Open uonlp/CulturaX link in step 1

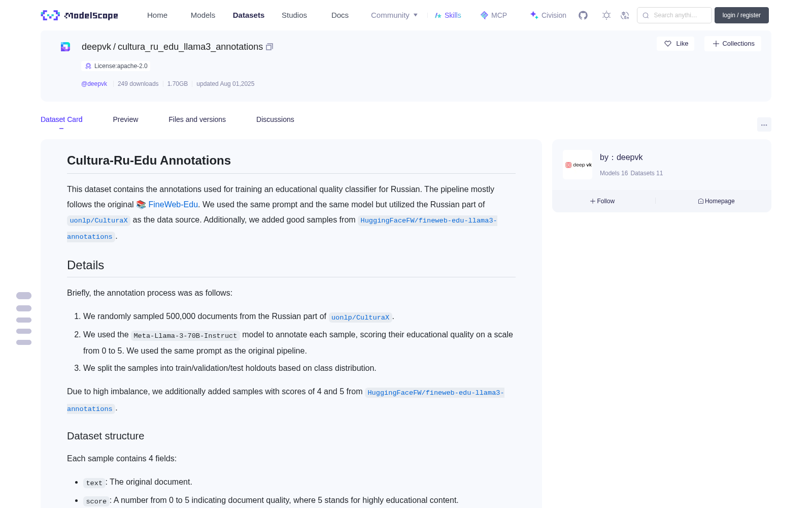pos(360,317)
